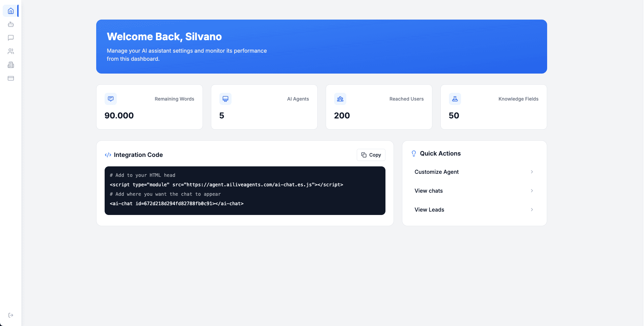Copy the integration code
This screenshot has width=644, height=326.
[371, 155]
